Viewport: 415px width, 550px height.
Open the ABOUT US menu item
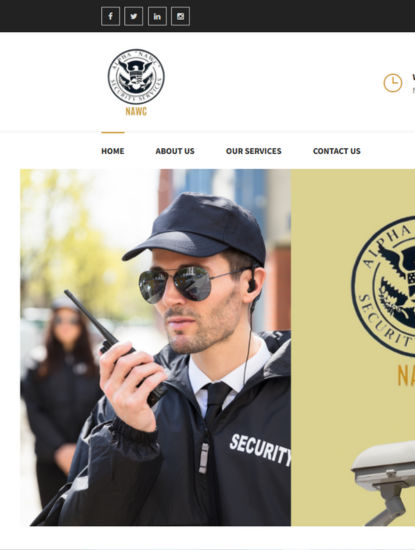(x=175, y=151)
